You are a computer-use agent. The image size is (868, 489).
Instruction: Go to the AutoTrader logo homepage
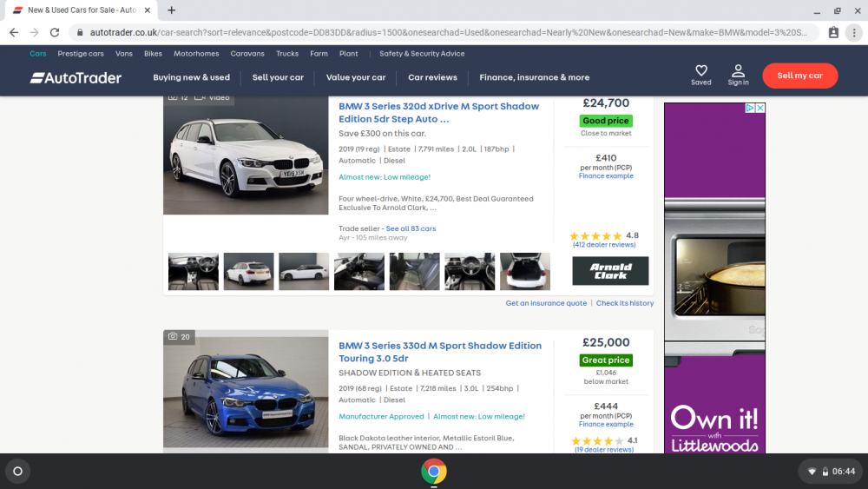[x=76, y=78]
